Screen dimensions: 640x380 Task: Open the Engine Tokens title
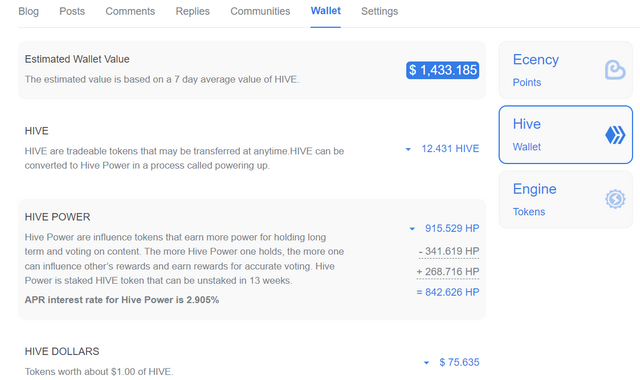535,189
